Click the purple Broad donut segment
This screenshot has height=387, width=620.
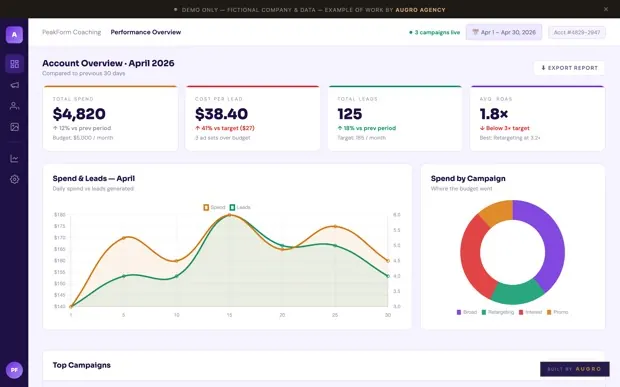(553, 242)
